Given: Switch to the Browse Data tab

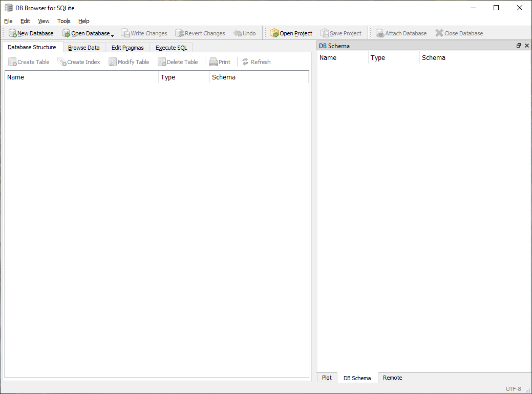Looking at the screenshot, I should pos(83,47).
